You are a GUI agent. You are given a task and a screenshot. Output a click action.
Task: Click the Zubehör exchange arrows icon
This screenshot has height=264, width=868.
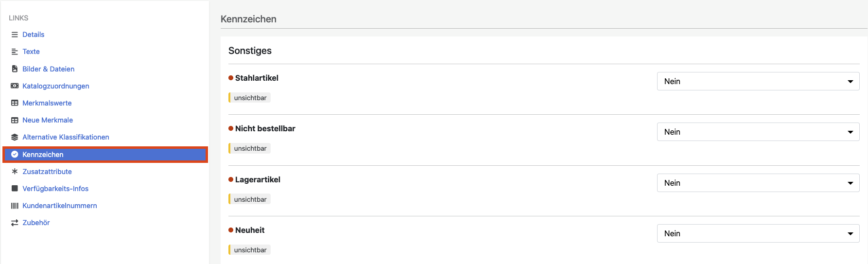point(15,223)
